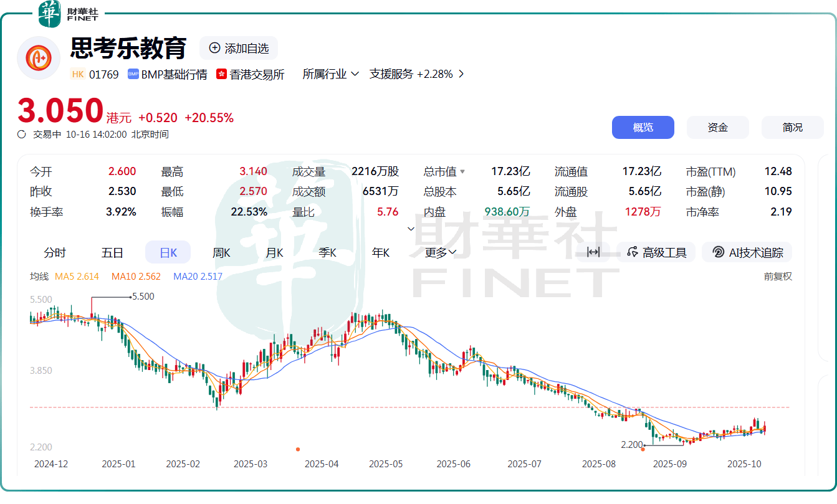Switch chart to 分时 view
The height and width of the screenshot is (504, 837).
55,252
